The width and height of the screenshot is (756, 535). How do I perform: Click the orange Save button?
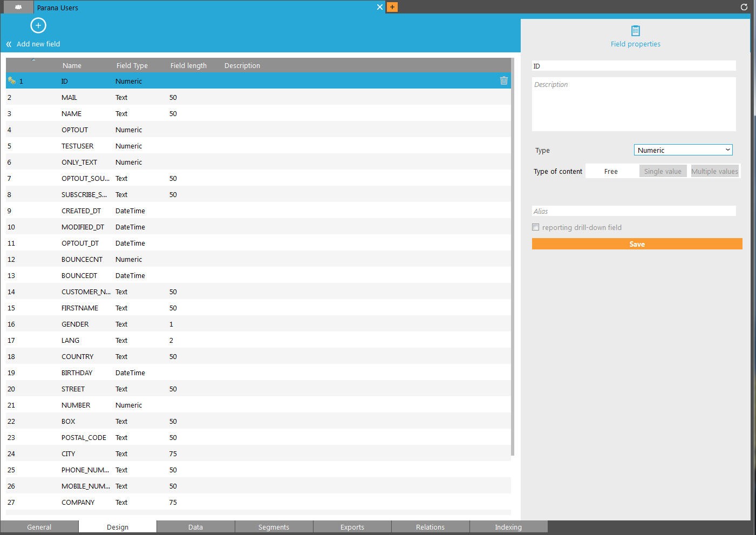637,244
